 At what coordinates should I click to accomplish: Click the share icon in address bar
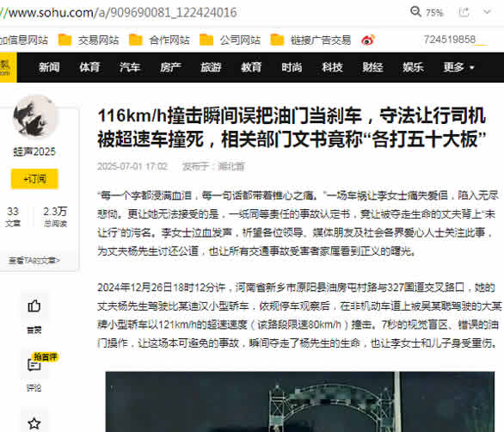(464, 12)
